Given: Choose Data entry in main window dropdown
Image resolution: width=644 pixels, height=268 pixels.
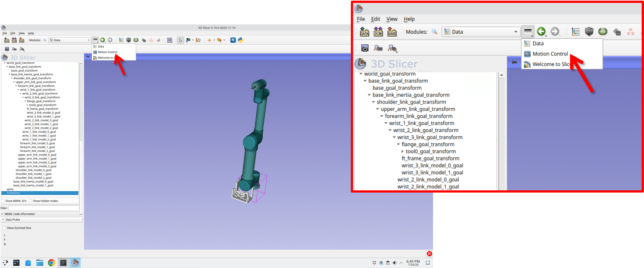Looking at the screenshot, I should pos(114,46).
